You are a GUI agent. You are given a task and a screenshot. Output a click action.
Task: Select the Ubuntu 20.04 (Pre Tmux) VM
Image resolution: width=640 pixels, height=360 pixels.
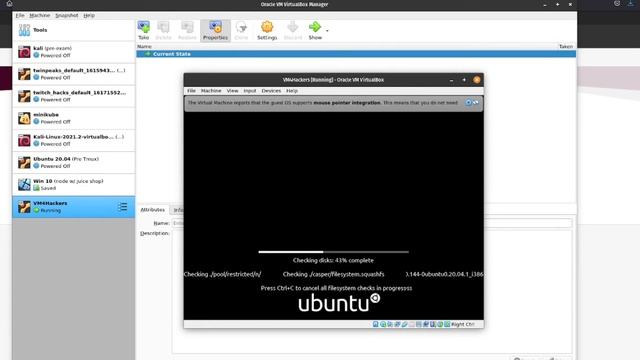(x=73, y=162)
